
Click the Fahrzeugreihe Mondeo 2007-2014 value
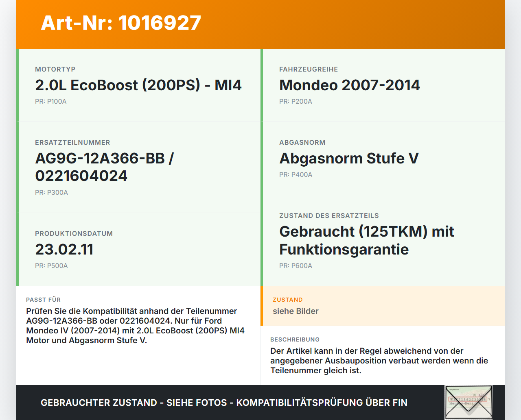coord(350,85)
